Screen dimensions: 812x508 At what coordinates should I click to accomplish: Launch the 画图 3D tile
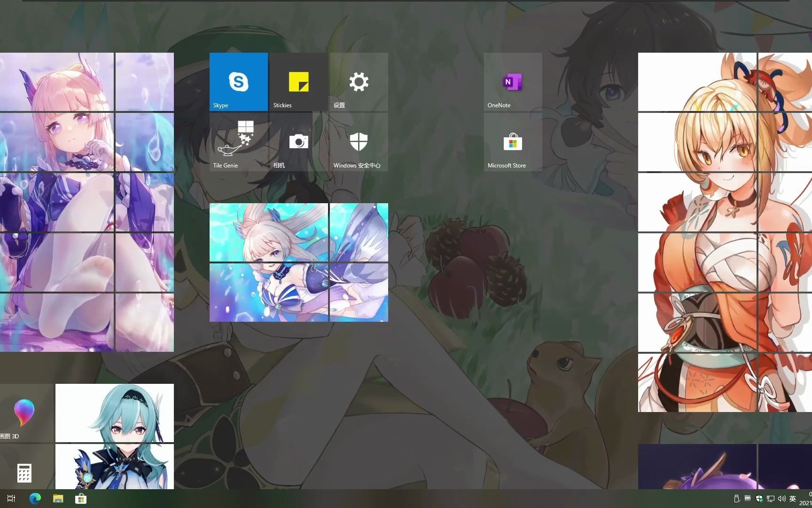click(26, 413)
